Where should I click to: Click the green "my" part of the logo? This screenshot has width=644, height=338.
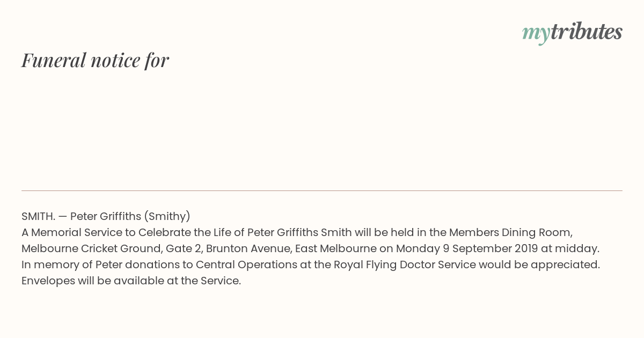(x=536, y=35)
